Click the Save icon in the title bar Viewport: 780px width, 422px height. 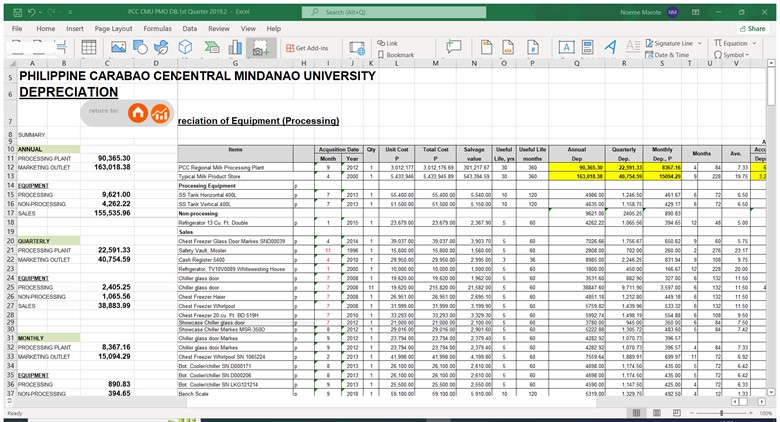tap(17, 12)
